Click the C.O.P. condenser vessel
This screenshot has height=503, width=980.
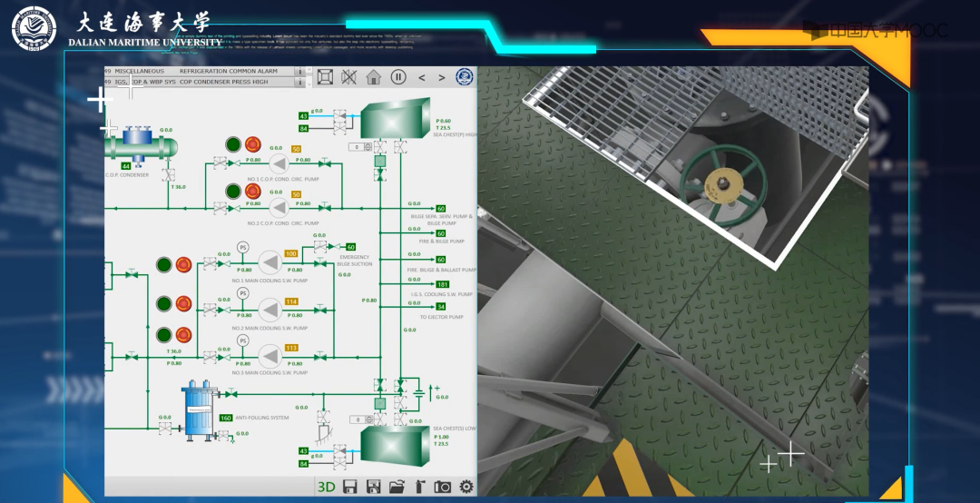point(141,145)
